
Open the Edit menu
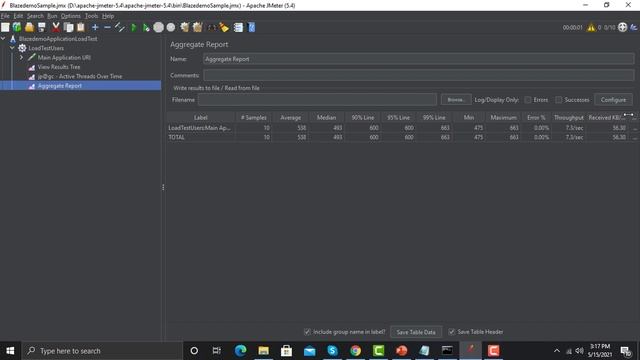coord(18,16)
